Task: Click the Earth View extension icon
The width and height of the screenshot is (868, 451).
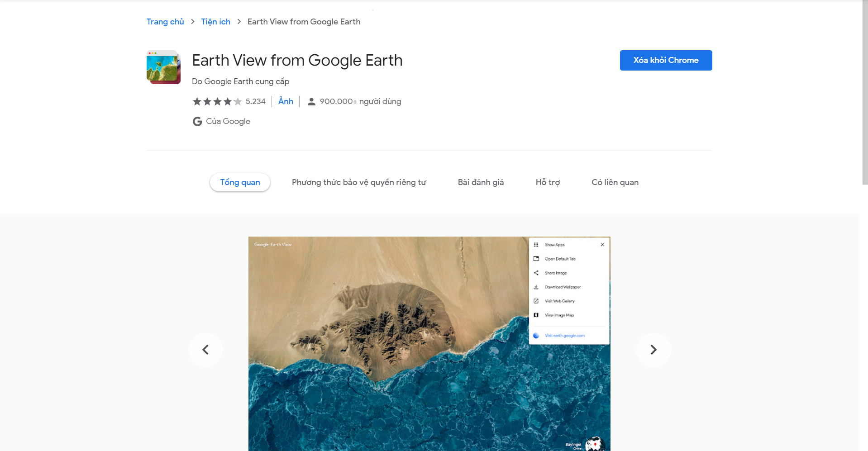Action: [x=163, y=67]
